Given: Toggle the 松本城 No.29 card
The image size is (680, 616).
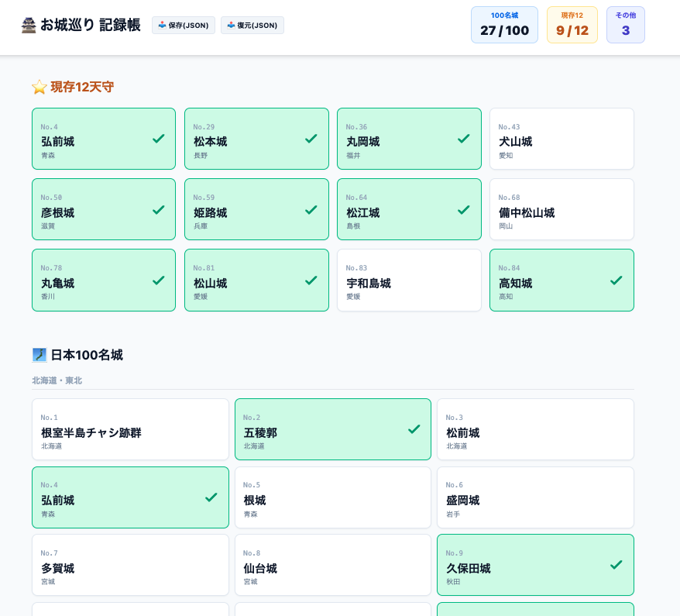Looking at the screenshot, I should pos(256,139).
